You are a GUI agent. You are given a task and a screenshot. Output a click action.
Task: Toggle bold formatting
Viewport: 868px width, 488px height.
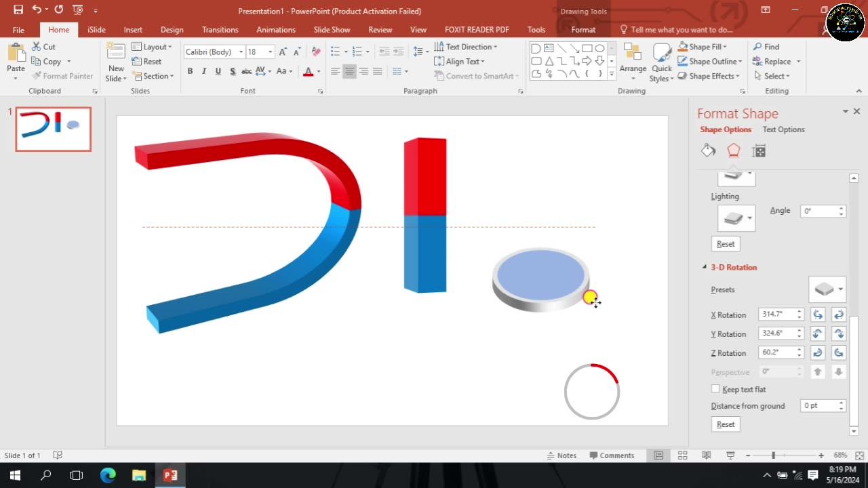pyautogui.click(x=190, y=70)
